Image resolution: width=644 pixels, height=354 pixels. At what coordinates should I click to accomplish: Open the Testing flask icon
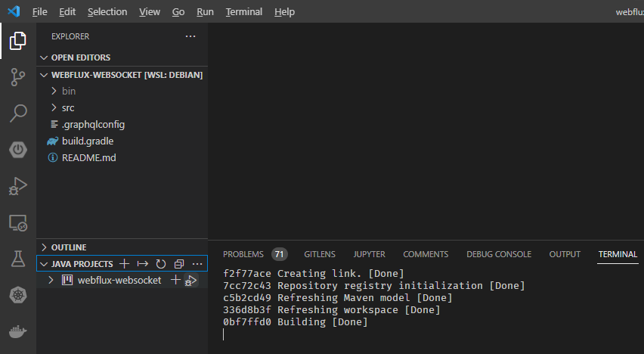[x=17, y=259]
